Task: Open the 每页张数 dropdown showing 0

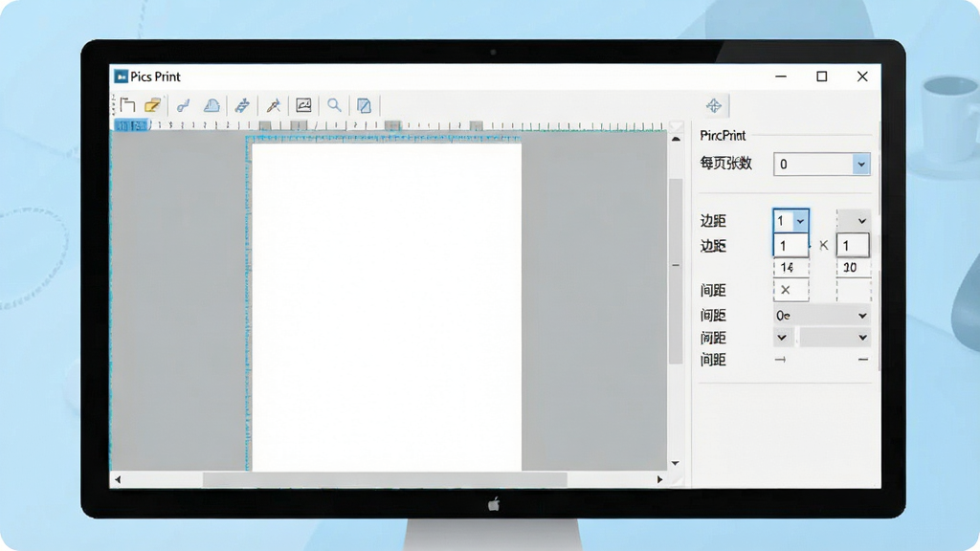Action: (821, 165)
